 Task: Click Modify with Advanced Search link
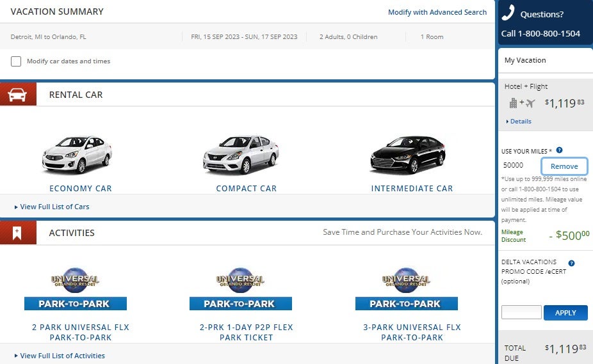pyautogui.click(x=437, y=12)
